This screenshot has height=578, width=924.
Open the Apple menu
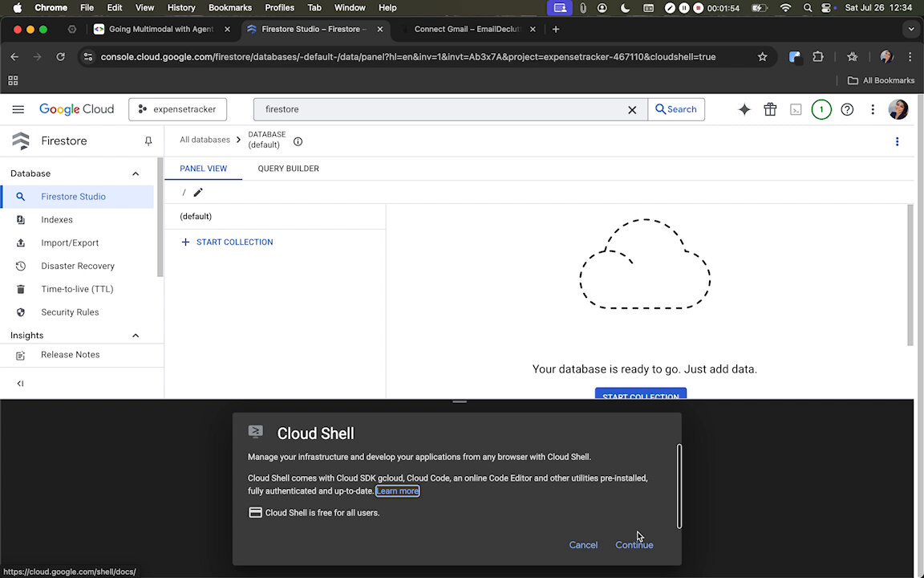17,8
